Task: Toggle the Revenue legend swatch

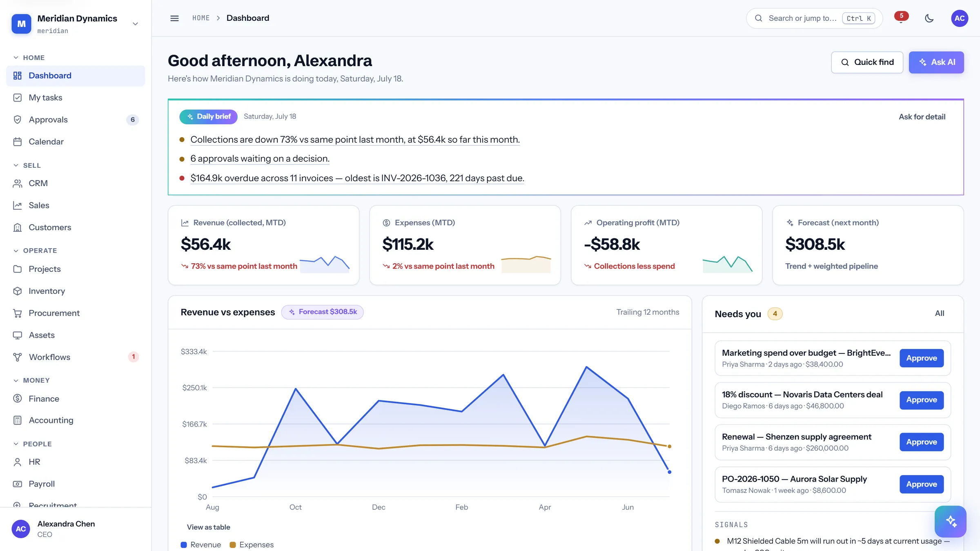Action: [184, 545]
